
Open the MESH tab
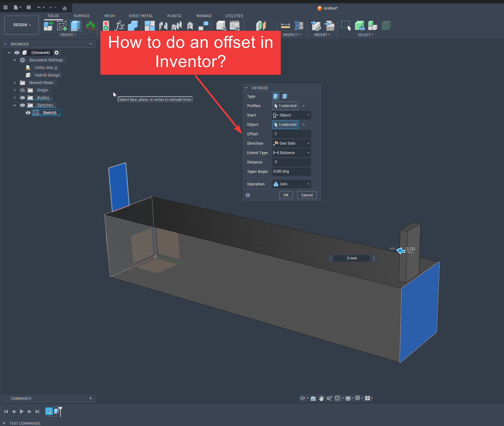(x=110, y=16)
